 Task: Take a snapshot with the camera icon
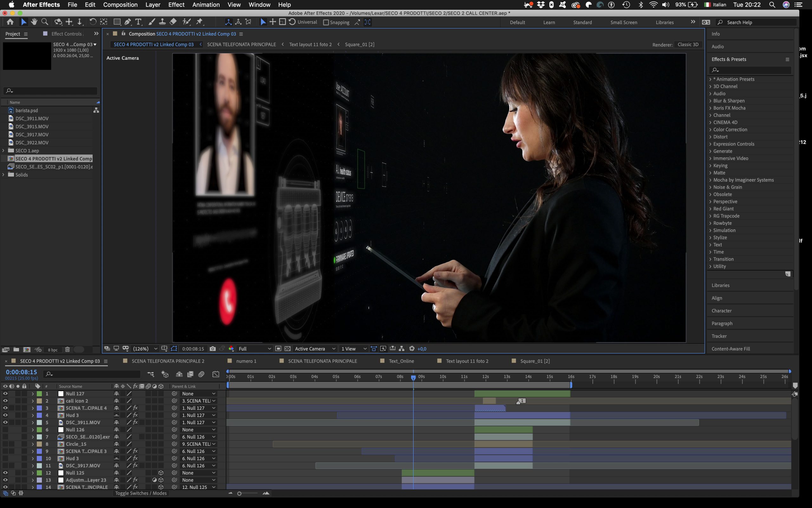tap(213, 349)
